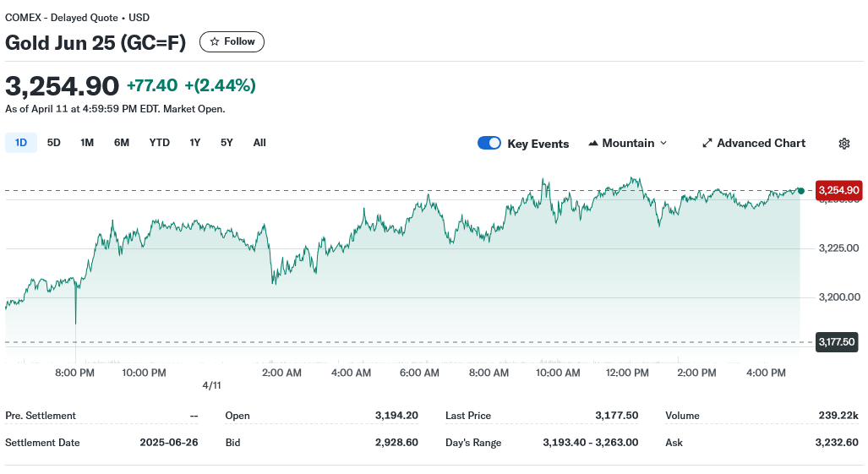View the 5Y chart range

227,143
